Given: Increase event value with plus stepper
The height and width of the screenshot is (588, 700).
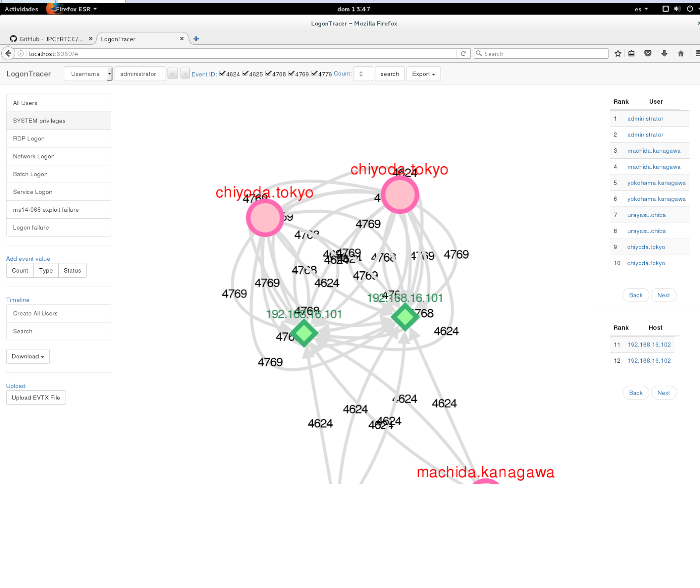Looking at the screenshot, I should click(173, 73).
